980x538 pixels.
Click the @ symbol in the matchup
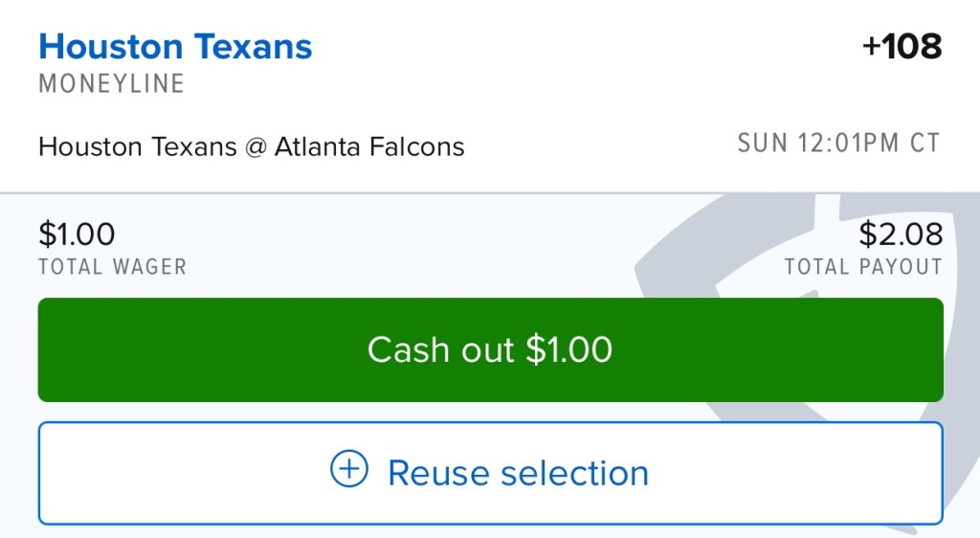[255, 146]
